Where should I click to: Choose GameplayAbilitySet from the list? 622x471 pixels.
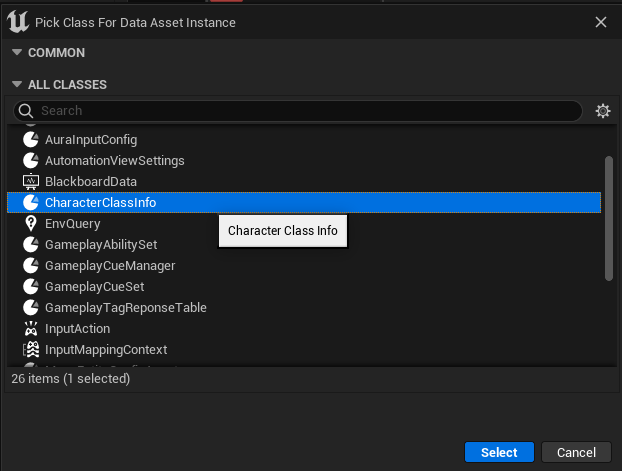(x=100, y=245)
